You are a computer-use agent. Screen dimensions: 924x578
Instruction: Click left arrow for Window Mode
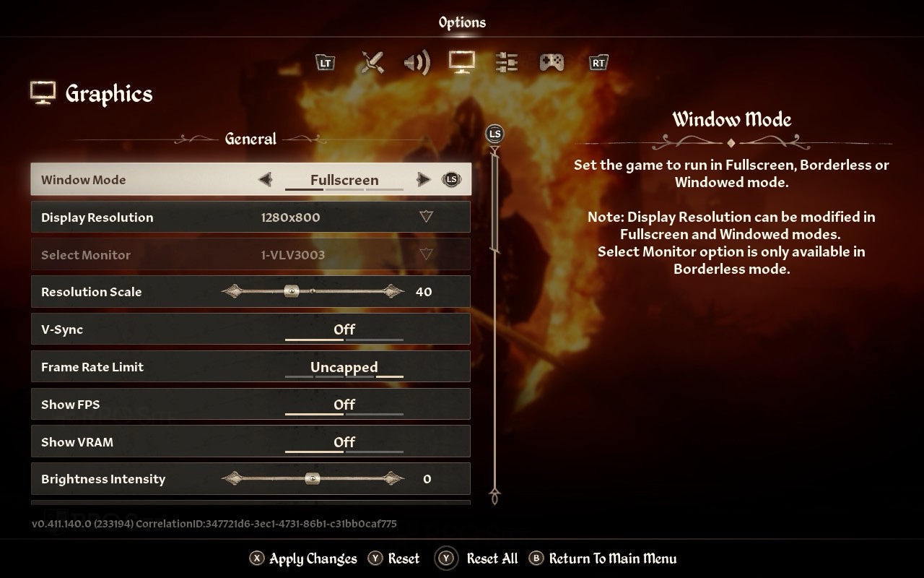point(265,179)
